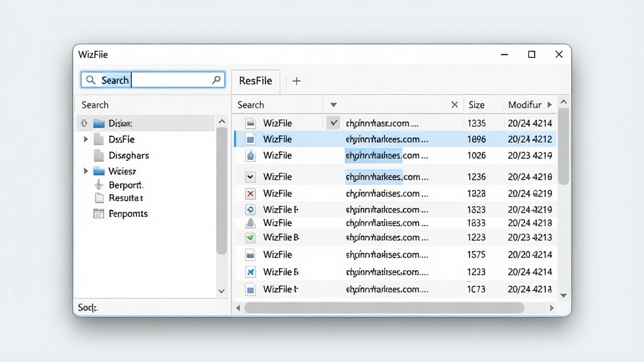Click the date 20/23 4219
Image resolution: width=644 pixels, height=362 pixels.
pos(530,155)
